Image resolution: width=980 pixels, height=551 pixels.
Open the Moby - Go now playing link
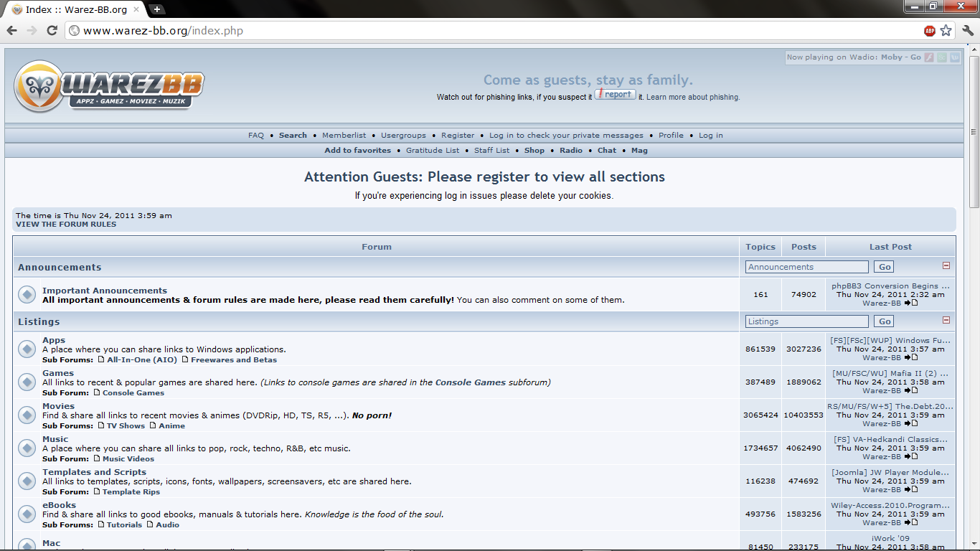click(x=901, y=57)
